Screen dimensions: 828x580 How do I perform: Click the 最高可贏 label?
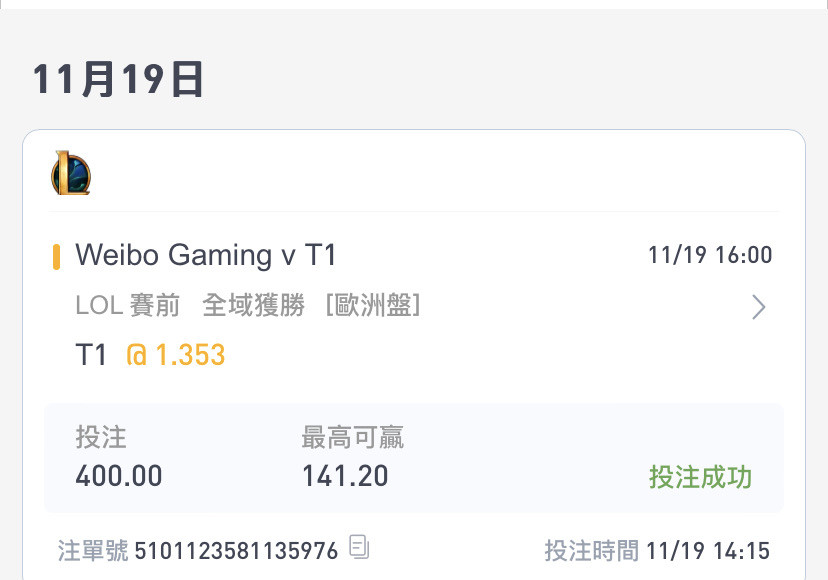[353, 437]
